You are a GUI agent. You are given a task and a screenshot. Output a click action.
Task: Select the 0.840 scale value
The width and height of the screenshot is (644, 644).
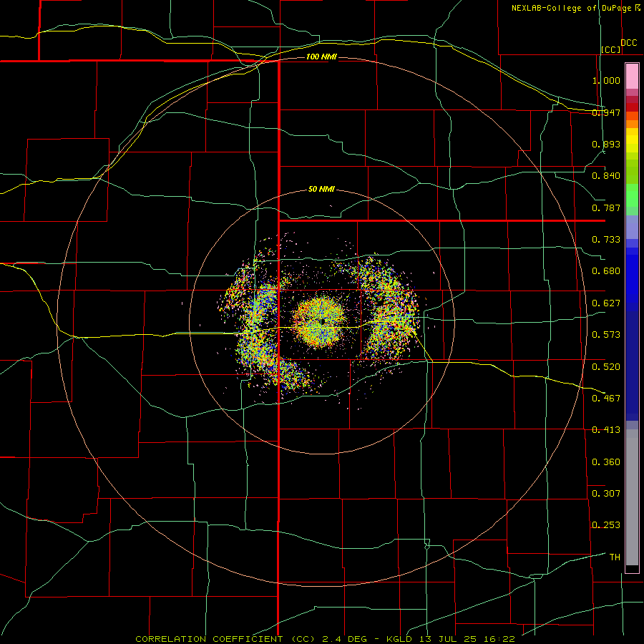pyautogui.click(x=606, y=176)
